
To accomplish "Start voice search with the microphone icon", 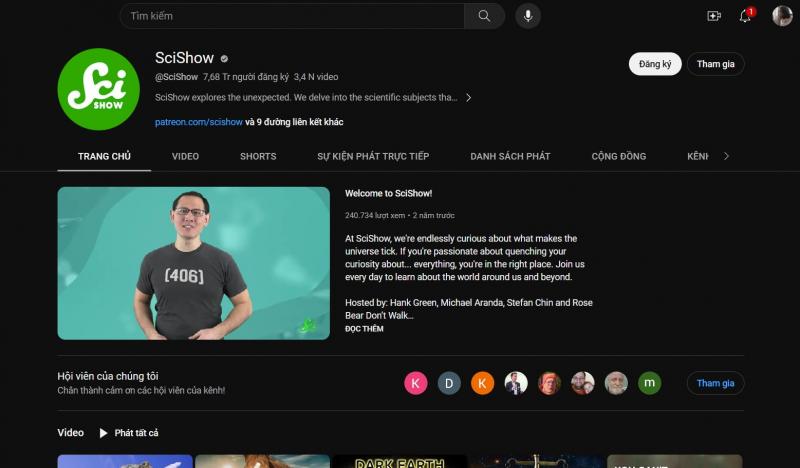I will pos(528,16).
